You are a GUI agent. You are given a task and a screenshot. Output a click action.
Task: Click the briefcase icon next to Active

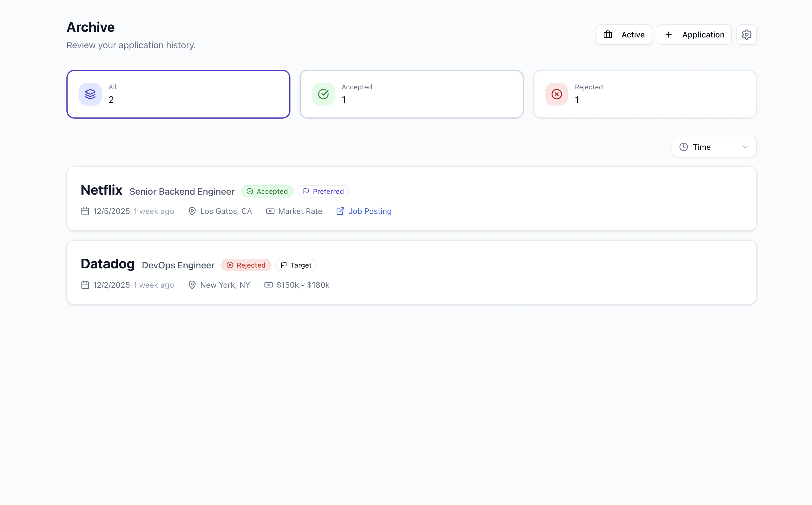click(x=608, y=34)
